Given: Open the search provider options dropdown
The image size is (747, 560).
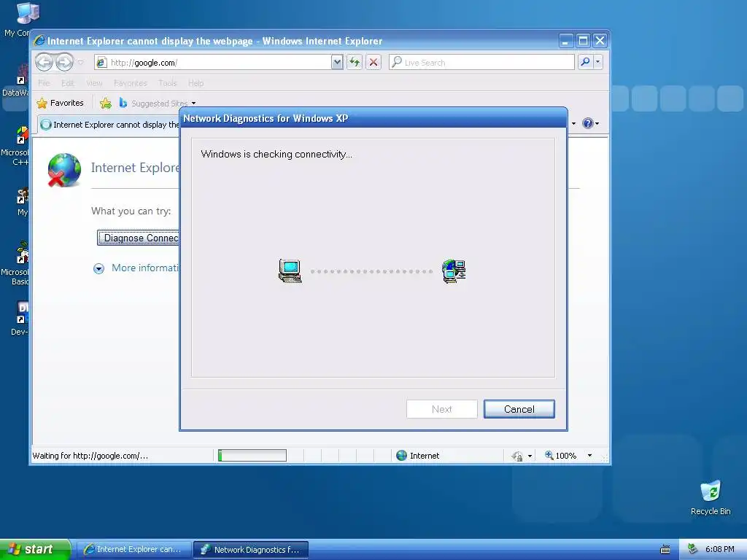Looking at the screenshot, I should [x=598, y=62].
